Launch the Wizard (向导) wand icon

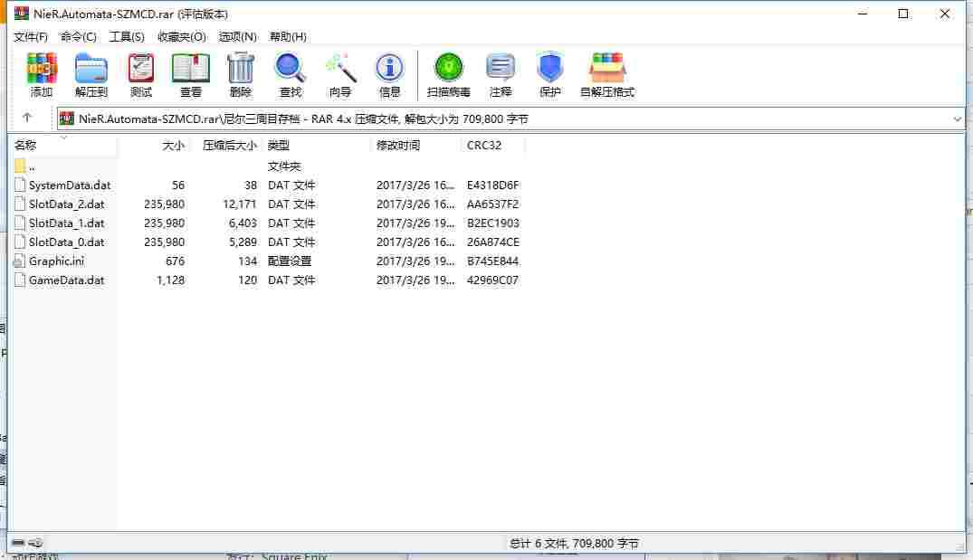click(x=340, y=74)
